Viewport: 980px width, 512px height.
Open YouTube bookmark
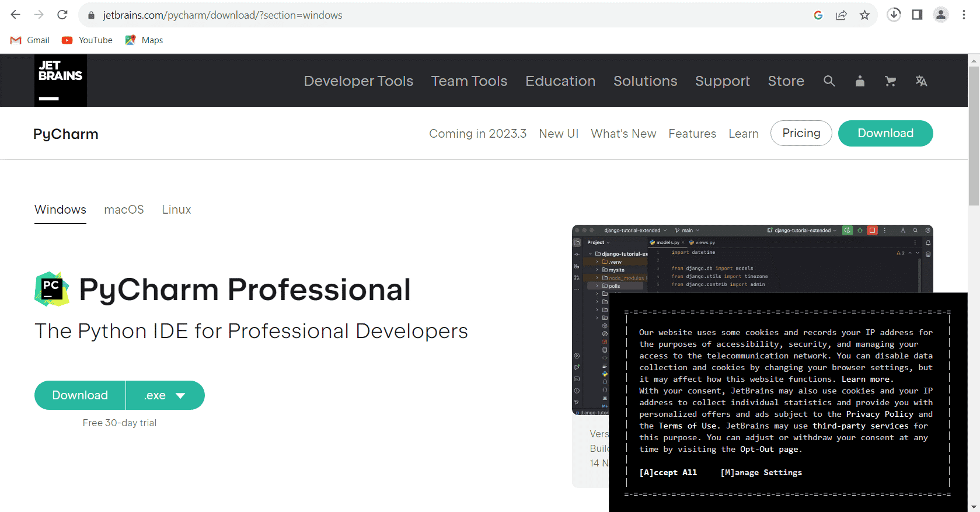point(88,40)
